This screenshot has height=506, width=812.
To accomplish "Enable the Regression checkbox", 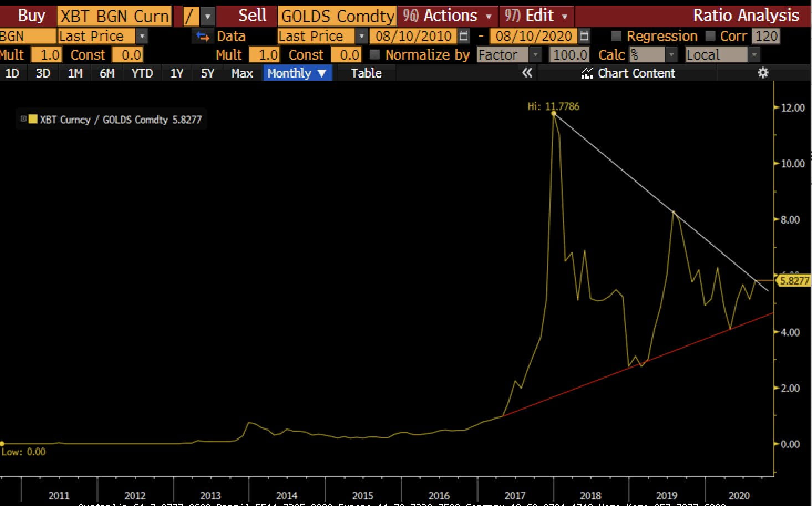I will point(616,37).
